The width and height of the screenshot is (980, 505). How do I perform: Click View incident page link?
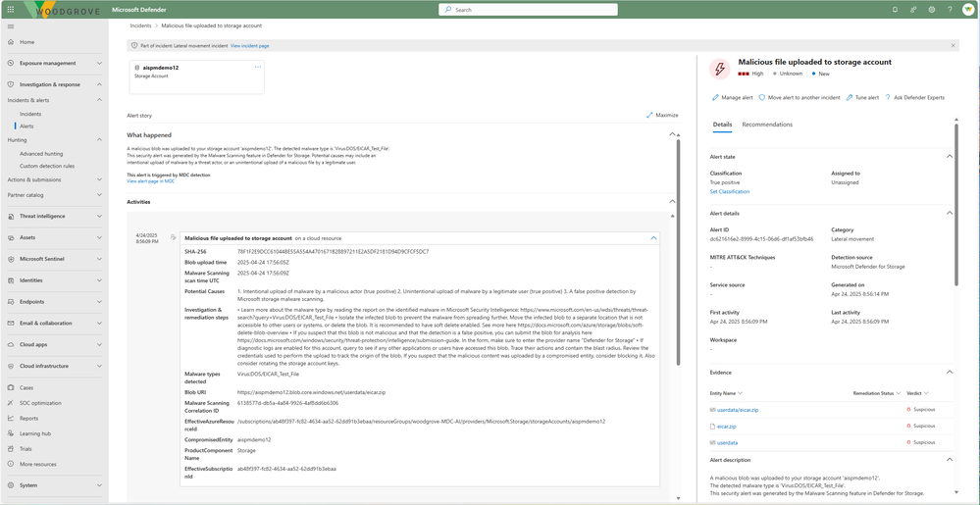pos(250,46)
